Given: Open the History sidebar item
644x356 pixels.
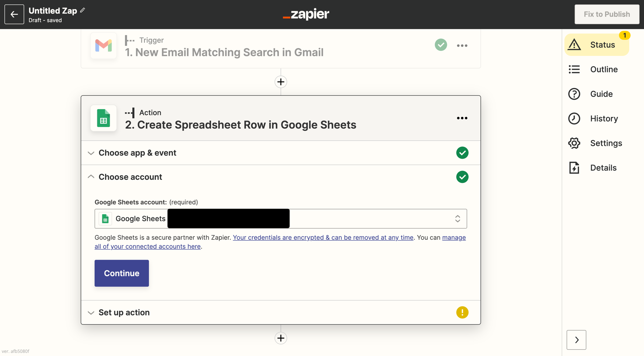Looking at the screenshot, I should tap(597, 119).
